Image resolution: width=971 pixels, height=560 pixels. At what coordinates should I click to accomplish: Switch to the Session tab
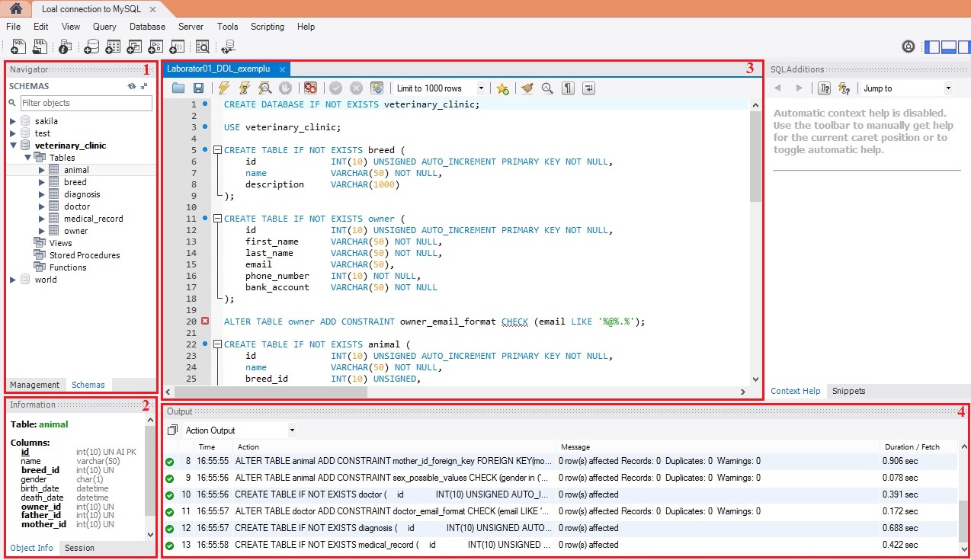click(x=79, y=548)
